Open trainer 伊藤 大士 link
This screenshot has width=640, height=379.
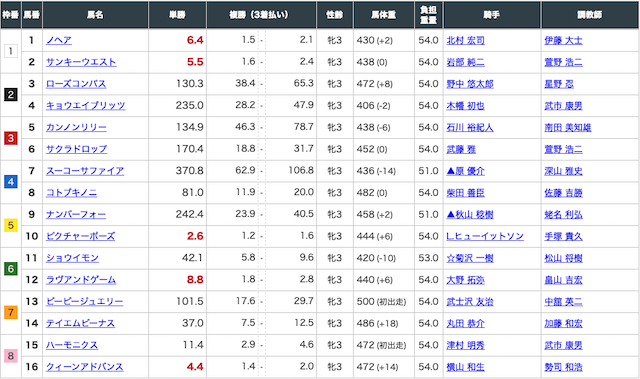point(563,40)
